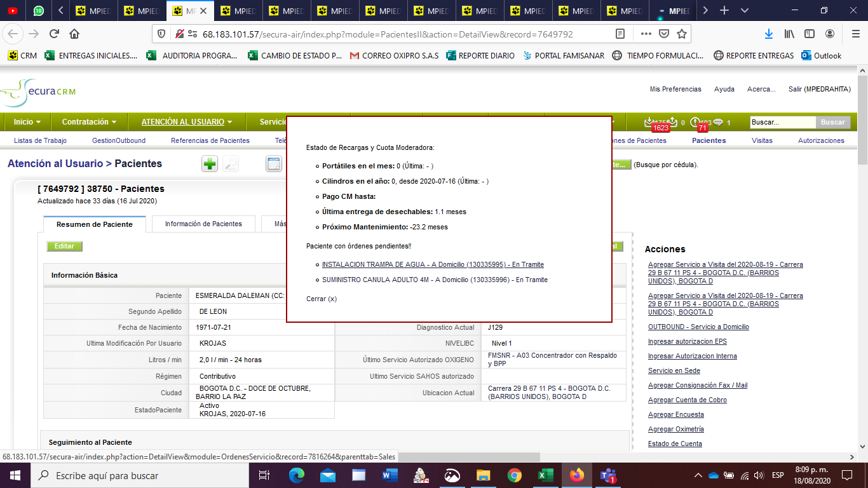Expand the Inicio menu dropdown
The image size is (868, 488).
27,122
